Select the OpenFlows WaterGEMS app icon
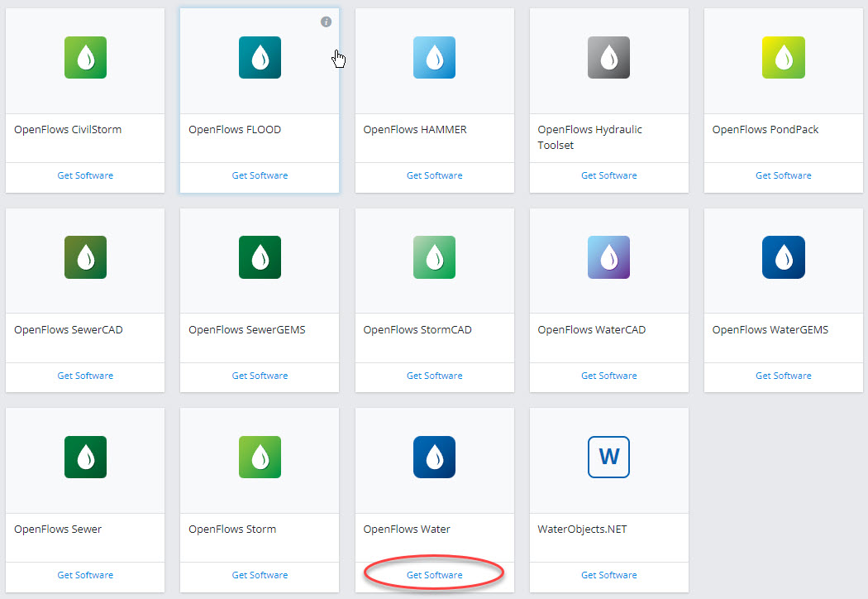This screenshot has width=868, height=599. coord(783,257)
